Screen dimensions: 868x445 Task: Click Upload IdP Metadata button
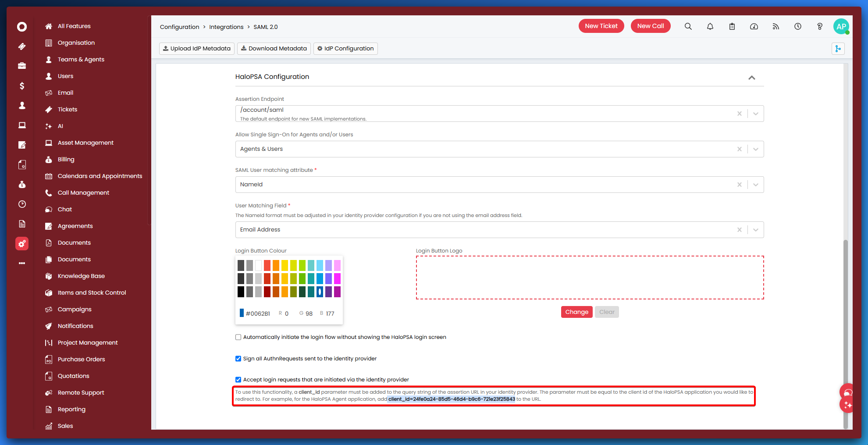pos(197,49)
